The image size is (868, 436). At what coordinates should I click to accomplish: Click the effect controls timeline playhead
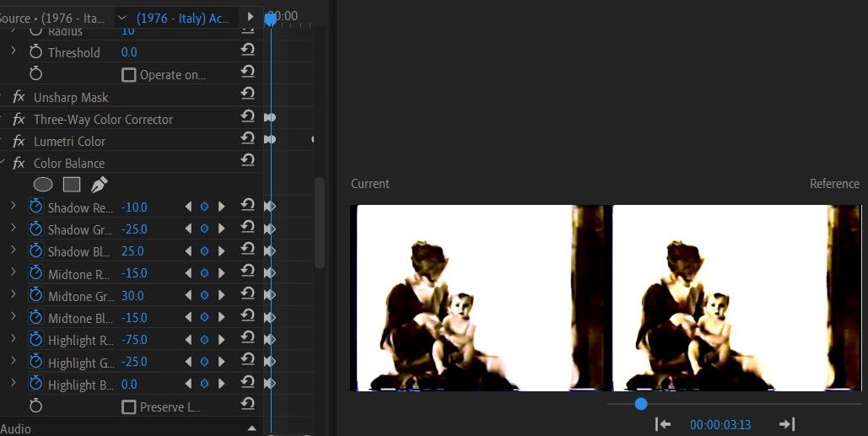270,19
